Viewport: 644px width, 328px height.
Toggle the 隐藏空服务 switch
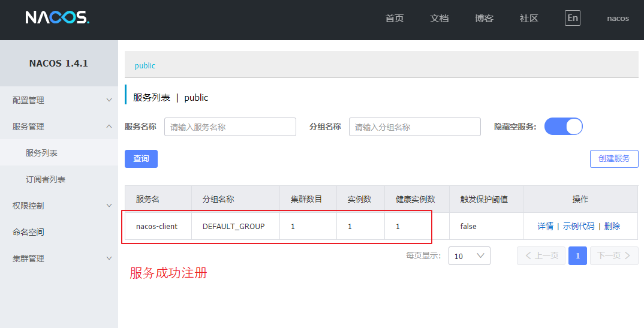564,127
